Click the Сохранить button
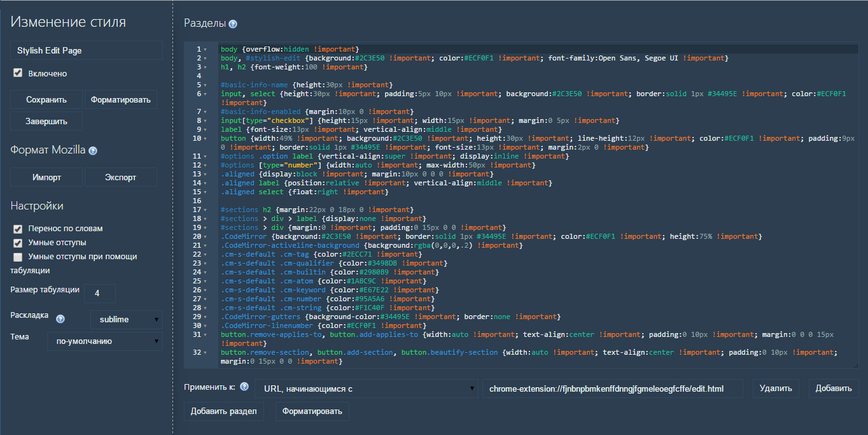This screenshot has width=868, height=435. 46,99
